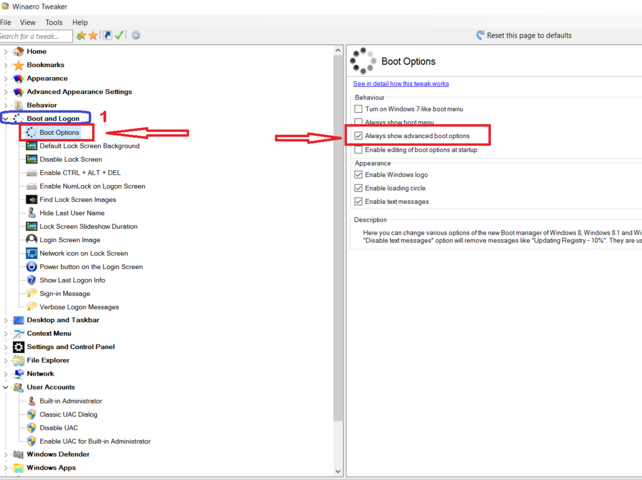Click the settings gear toolbar icon
Viewport: 642px width, 480px height.
[x=136, y=36]
